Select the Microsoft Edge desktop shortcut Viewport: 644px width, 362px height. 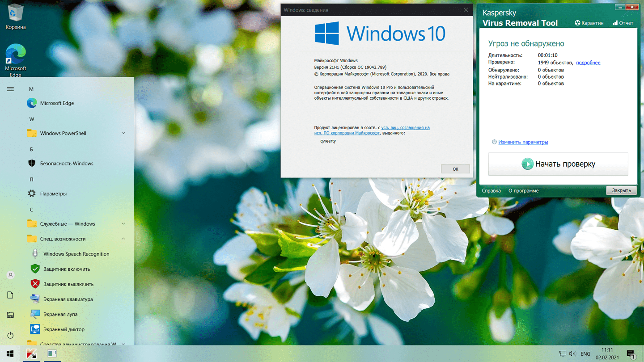coord(16,60)
